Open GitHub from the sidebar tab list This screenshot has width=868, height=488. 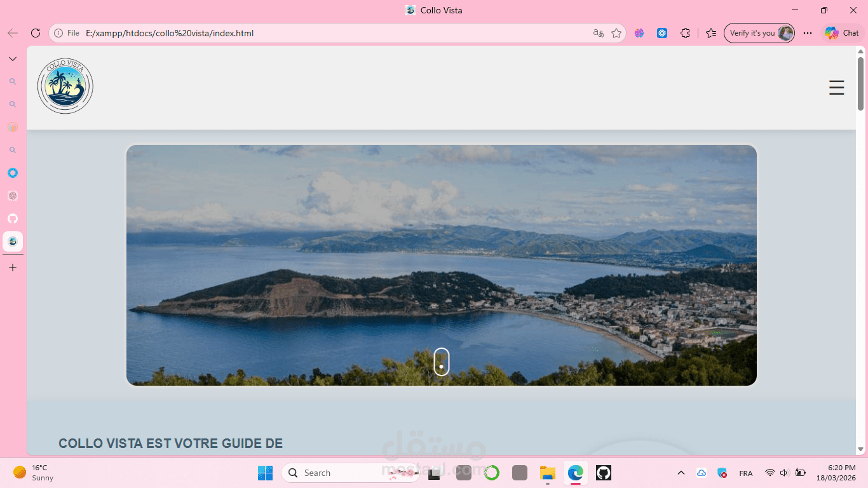(13, 219)
